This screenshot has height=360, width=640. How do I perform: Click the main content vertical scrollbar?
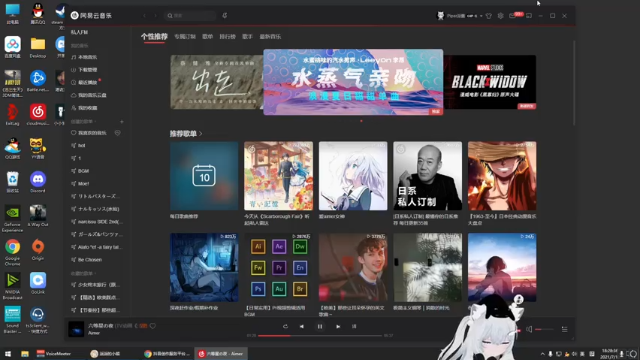[574, 83]
